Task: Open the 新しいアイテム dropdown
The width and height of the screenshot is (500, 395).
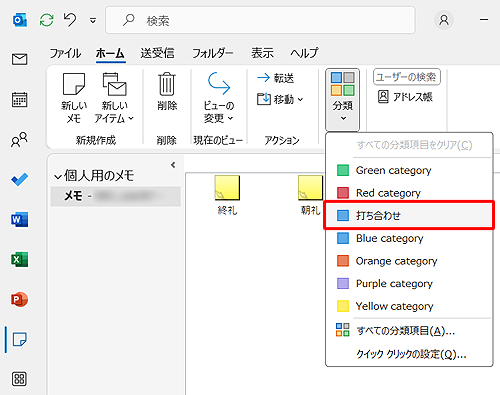Action: (114, 98)
